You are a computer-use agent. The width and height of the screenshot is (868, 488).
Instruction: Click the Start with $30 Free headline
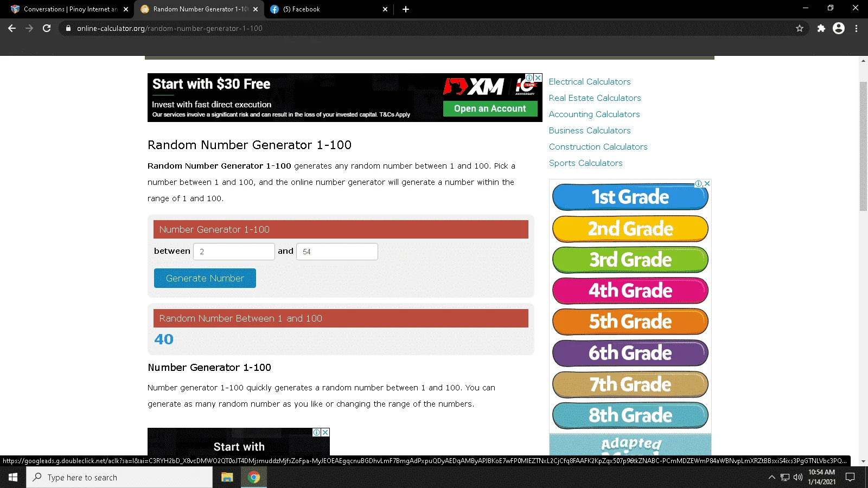[211, 84]
